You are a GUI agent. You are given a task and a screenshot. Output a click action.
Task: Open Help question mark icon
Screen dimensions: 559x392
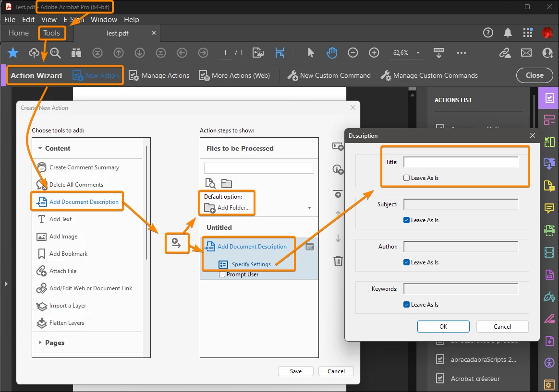488,33
